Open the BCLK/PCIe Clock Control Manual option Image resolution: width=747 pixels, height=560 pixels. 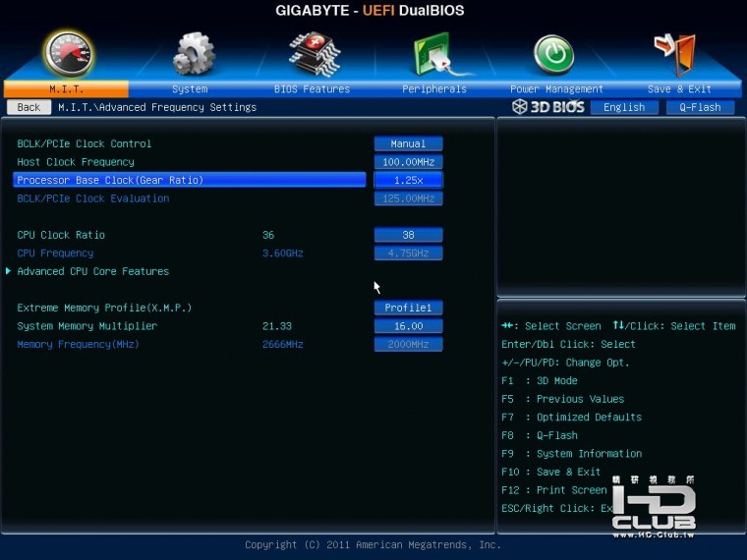coord(408,143)
